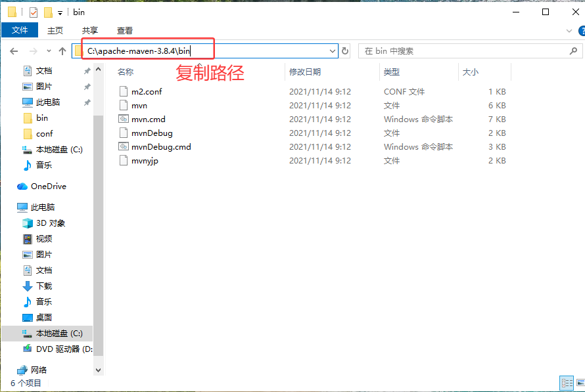Switch to large icons view in status bar

coord(579,383)
